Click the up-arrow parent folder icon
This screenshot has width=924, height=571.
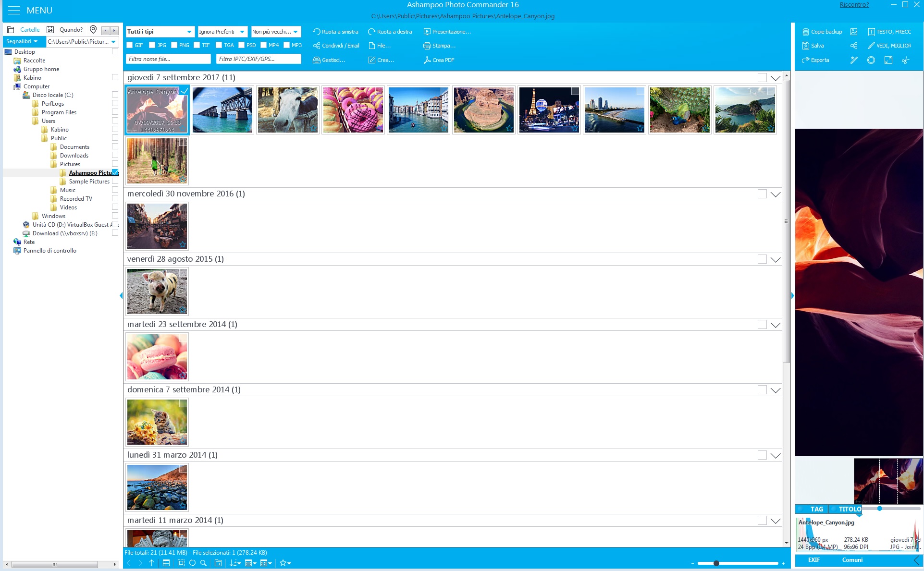pyautogui.click(x=152, y=563)
